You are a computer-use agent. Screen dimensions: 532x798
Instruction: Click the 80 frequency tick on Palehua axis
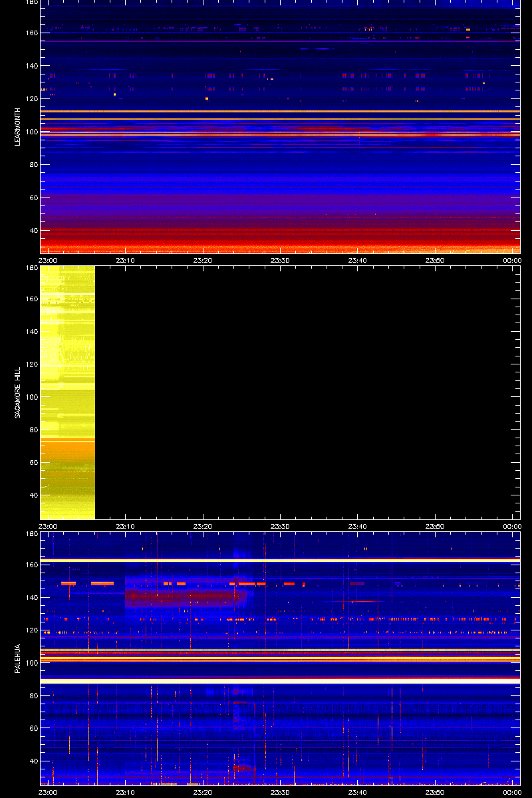(x=33, y=696)
